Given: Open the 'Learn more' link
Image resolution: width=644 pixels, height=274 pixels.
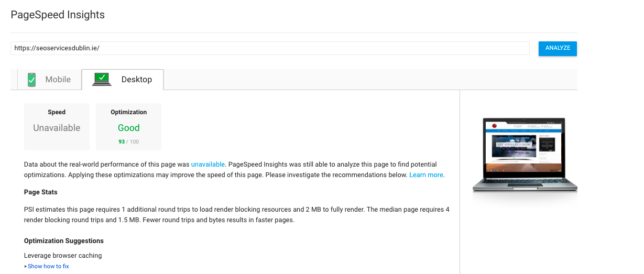Looking at the screenshot, I should tap(426, 175).
